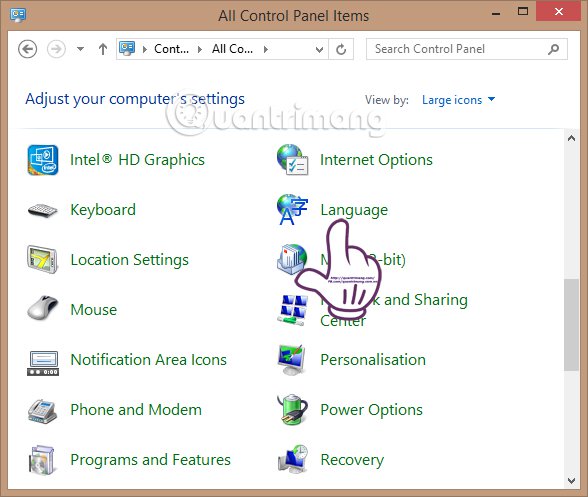Expand the address bar history dropdown
Screen dimensions: 588x497
320,50
